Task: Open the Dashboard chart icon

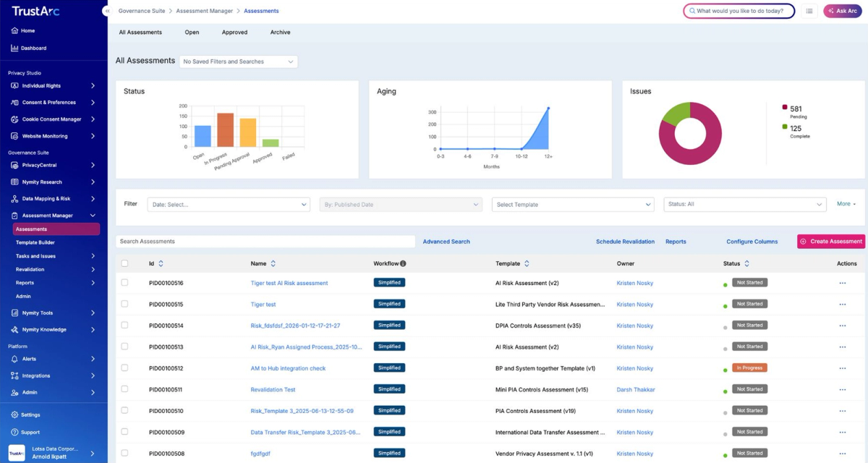Action: click(x=14, y=48)
